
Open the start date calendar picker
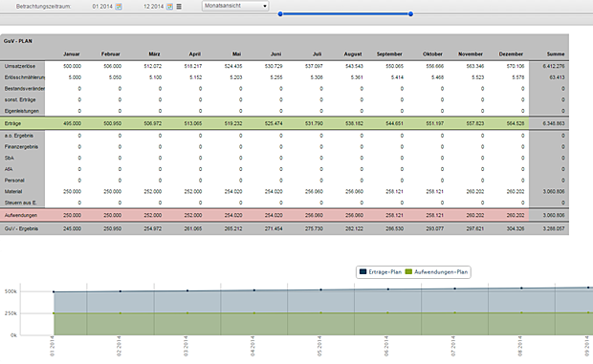119,7
